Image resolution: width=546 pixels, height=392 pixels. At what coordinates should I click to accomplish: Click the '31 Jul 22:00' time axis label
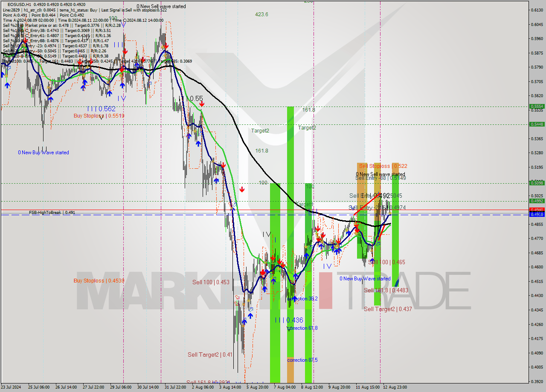point(175,387)
